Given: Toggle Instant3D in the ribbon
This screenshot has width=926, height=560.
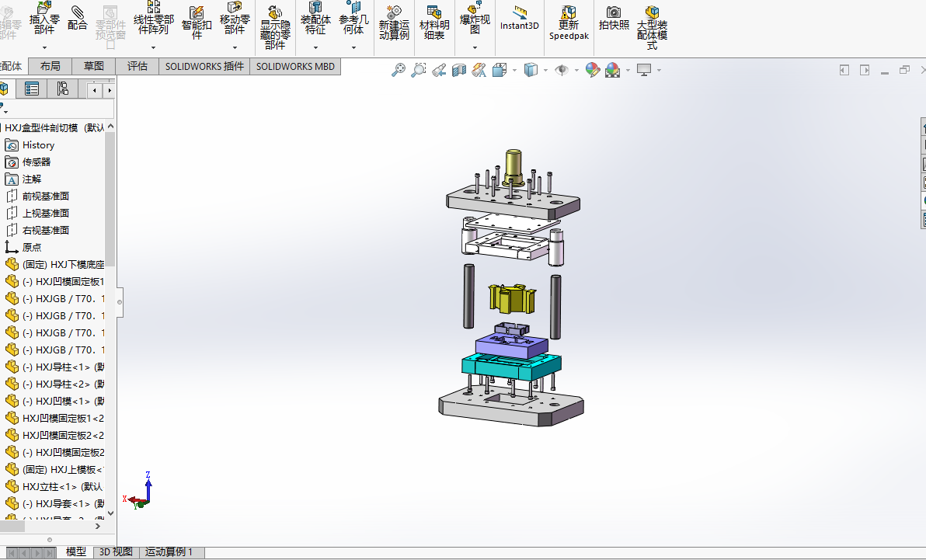Looking at the screenshot, I should [519, 18].
